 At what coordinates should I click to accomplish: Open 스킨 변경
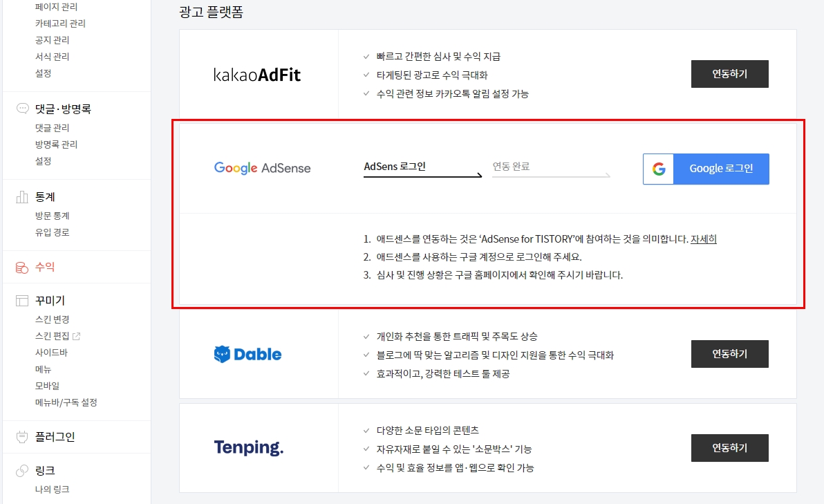tap(52, 319)
